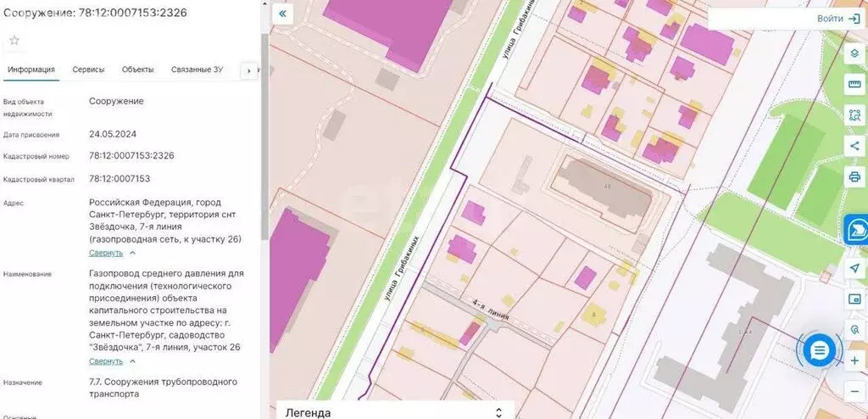This screenshot has height=419, width=868.
Task: Center map on my location
Action: coord(854,268)
